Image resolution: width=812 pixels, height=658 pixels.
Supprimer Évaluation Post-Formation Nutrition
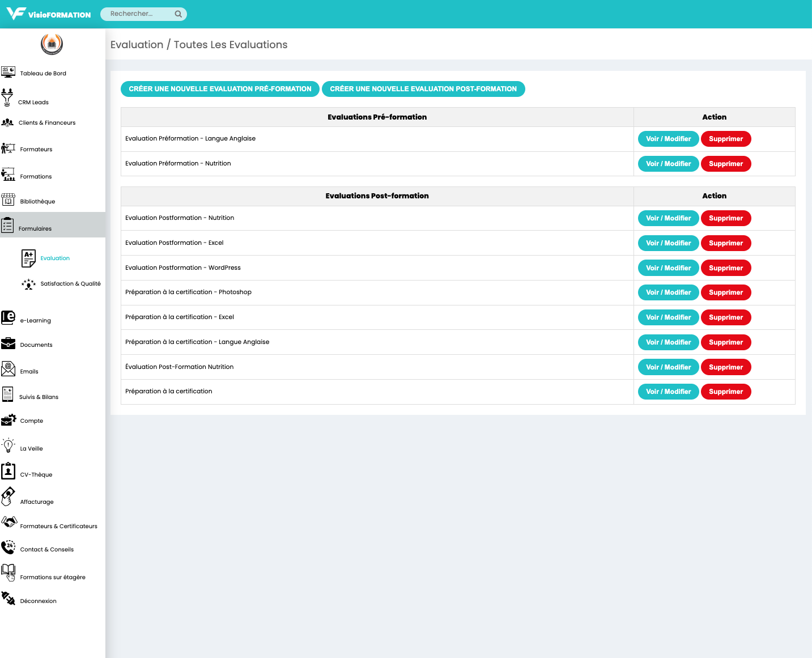726,367
